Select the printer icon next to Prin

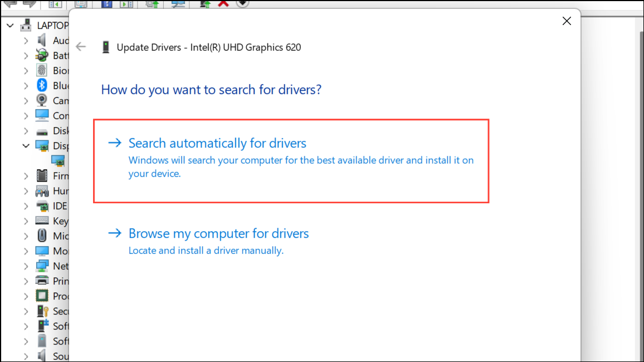click(x=42, y=281)
